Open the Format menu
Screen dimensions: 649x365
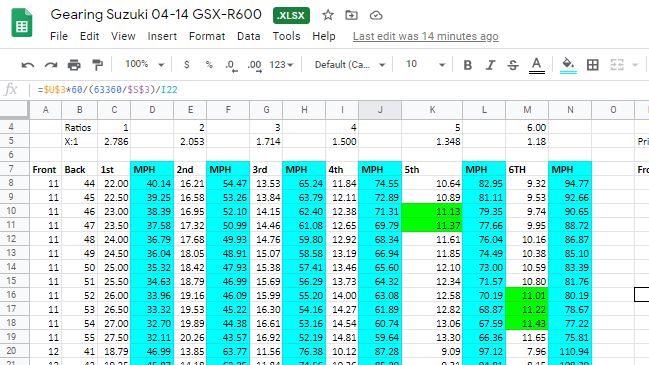click(207, 36)
